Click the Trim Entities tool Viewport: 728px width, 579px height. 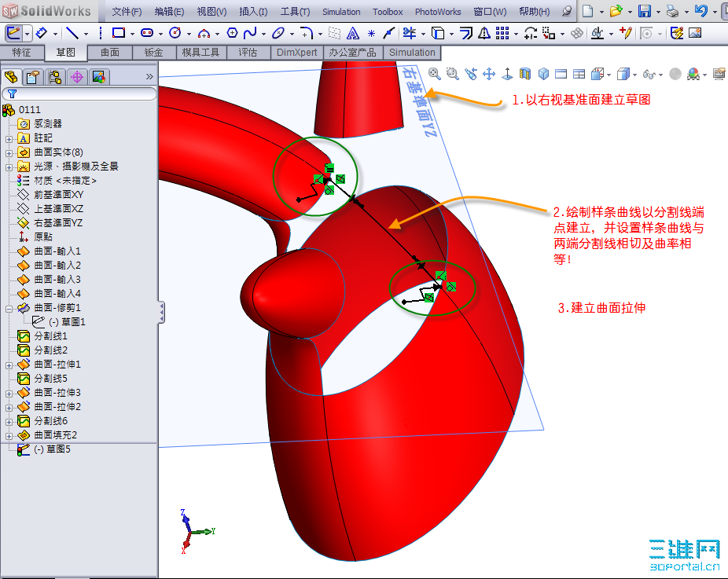point(410,33)
